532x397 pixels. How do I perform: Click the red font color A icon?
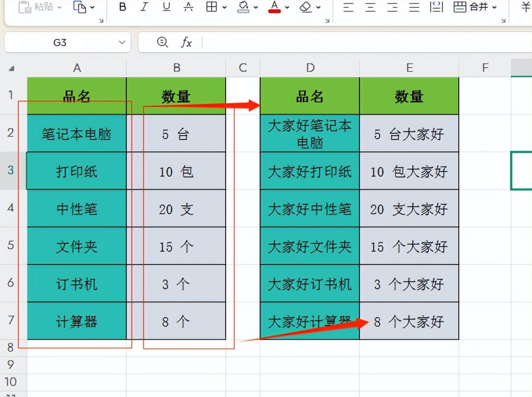[274, 7]
